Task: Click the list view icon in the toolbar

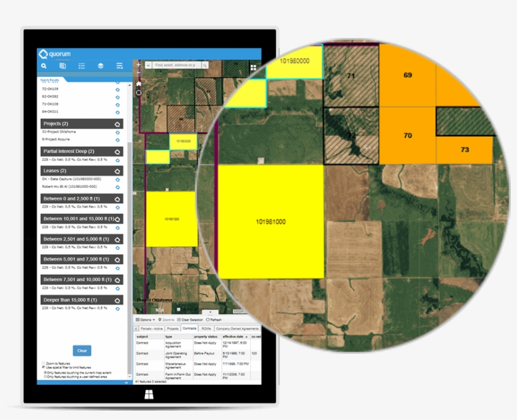Action: pyautogui.click(x=82, y=66)
